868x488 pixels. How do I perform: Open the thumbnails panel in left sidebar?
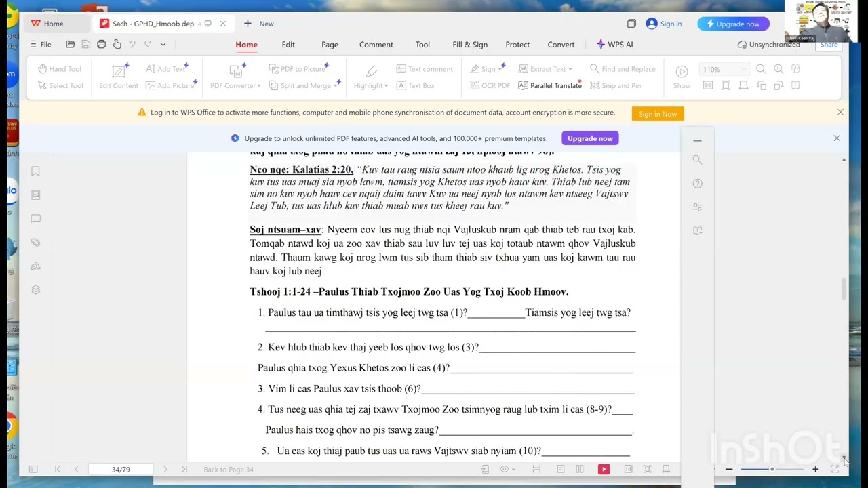point(35,195)
